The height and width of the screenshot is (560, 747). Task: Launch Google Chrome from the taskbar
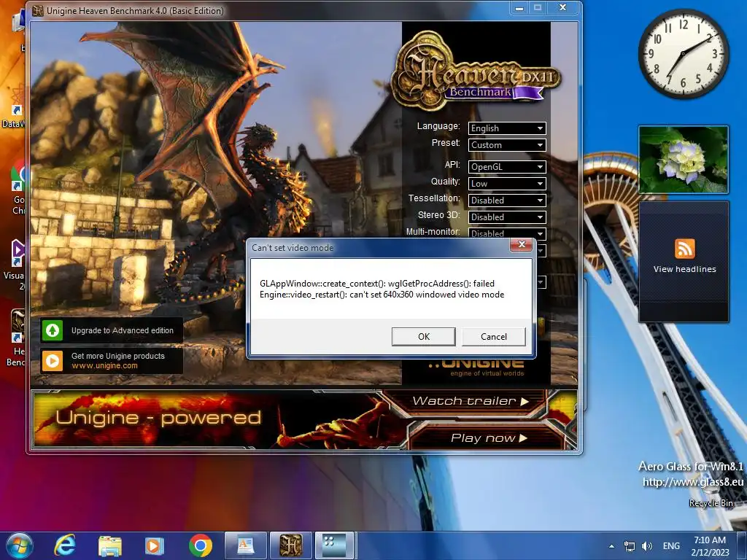pyautogui.click(x=200, y=545)
